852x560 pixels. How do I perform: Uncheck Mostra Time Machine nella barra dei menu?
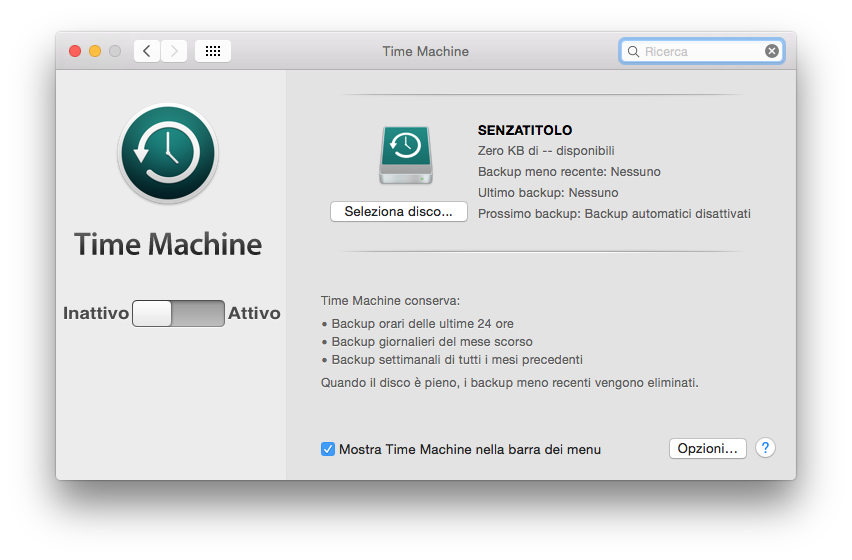(328, 449)
